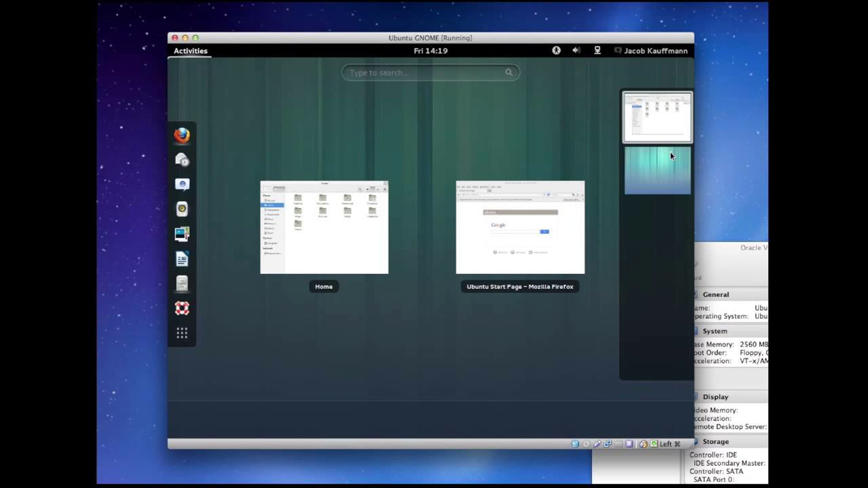
Task: Click the sound/volume indicator icon
Action: [x=576, y=51]
